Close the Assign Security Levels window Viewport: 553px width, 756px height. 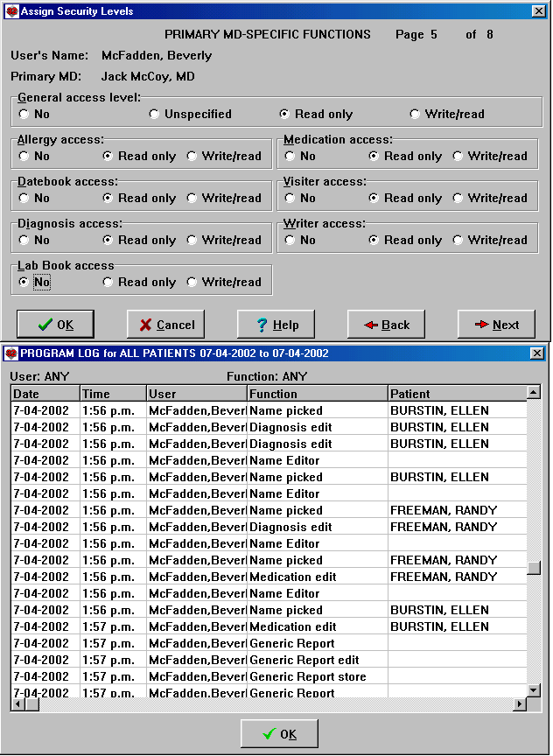click(538, 11)
